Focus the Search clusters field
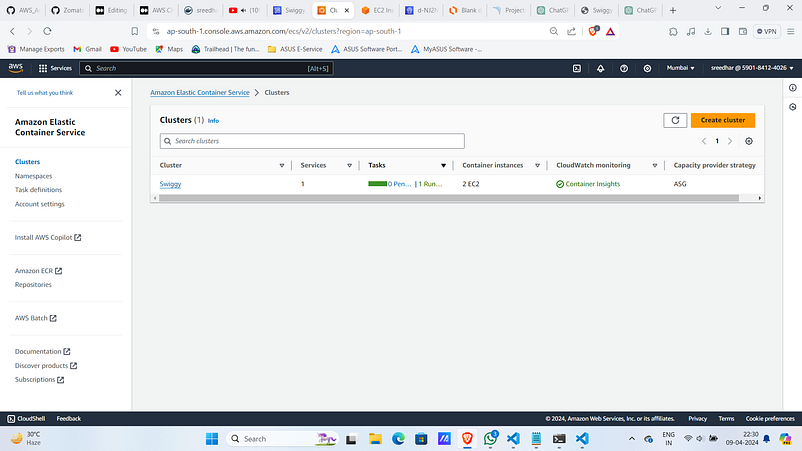This screenshot has height=451, width=802. click(312, 141)
